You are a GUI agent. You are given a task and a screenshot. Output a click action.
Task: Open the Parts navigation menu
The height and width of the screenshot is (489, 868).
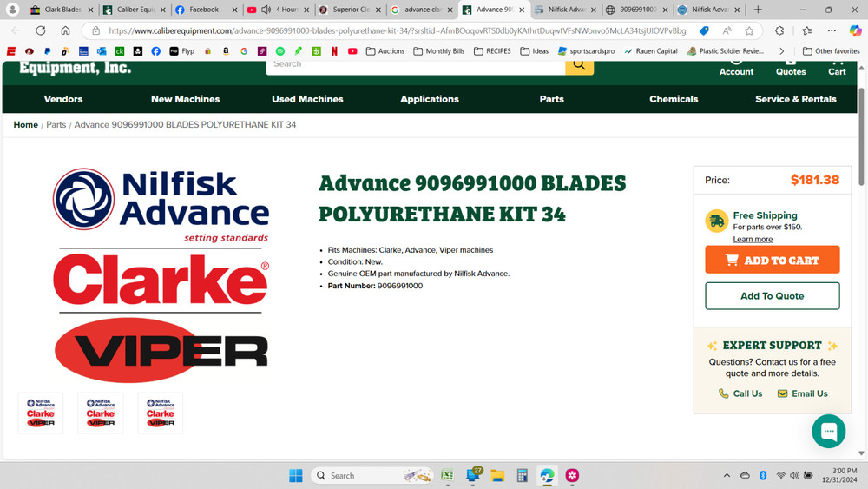pyautogui.click(x=552, y=99)
